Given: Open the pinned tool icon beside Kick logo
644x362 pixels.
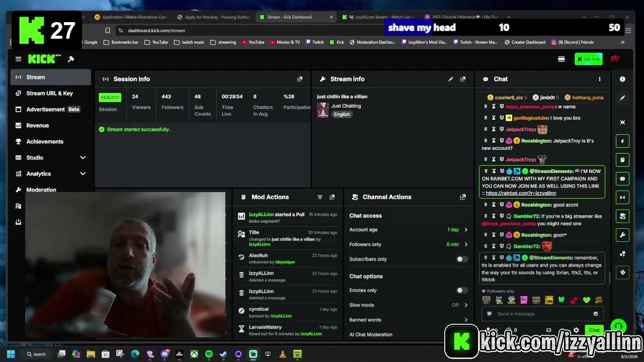Looking at the screenshot, I should (71, 59).
